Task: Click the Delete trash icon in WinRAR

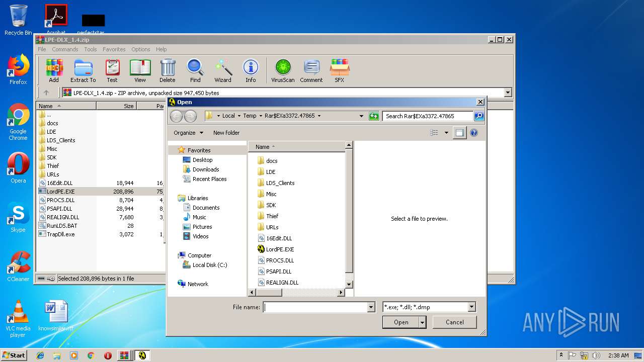Action: pyautogui.click(x=168, y=71)
